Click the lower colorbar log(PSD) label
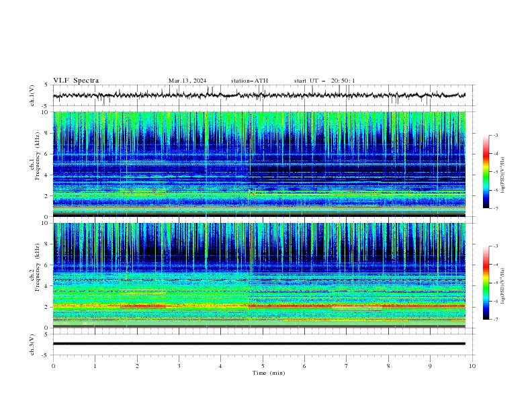 coord(503,285)
